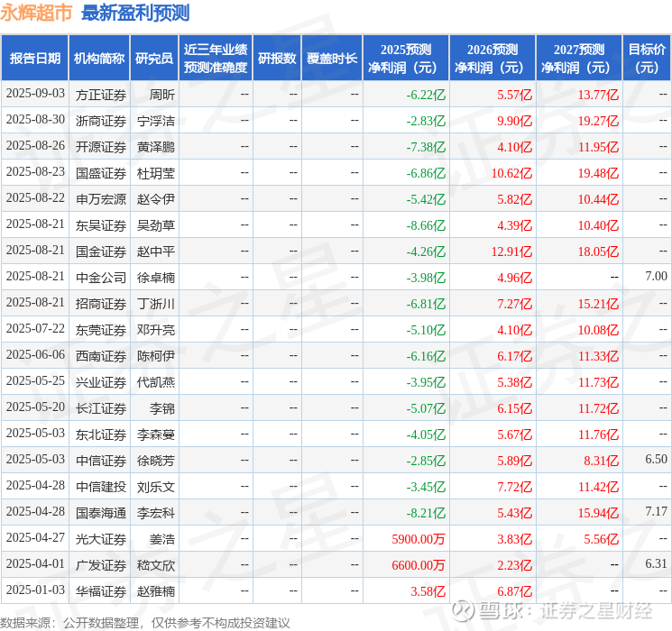
Task: Select the 目标价 column header
Action: pos(647,58)
